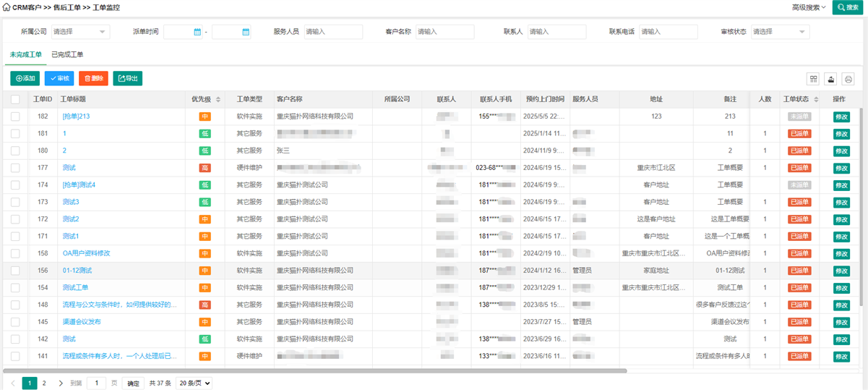The width and height of the screenshot is (868, 390).
Task: Click the 低 priority badge on order 180
Action: tap(205, 151)
